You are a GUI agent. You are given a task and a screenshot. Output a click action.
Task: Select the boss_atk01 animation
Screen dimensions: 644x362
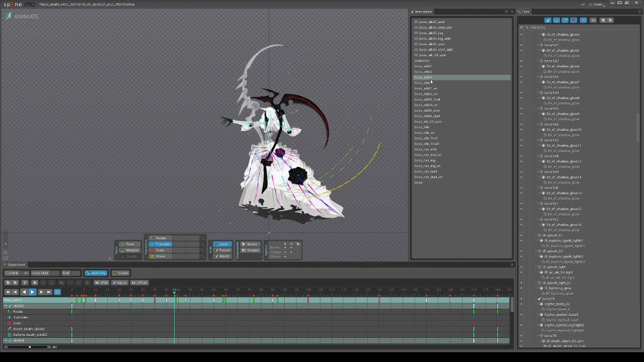point(423,66)
